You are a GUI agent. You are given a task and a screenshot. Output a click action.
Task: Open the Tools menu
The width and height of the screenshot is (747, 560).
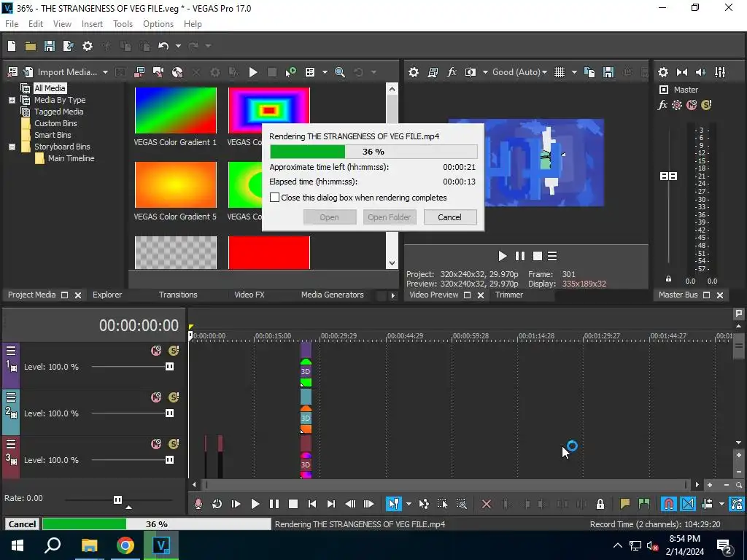point(123,24)
